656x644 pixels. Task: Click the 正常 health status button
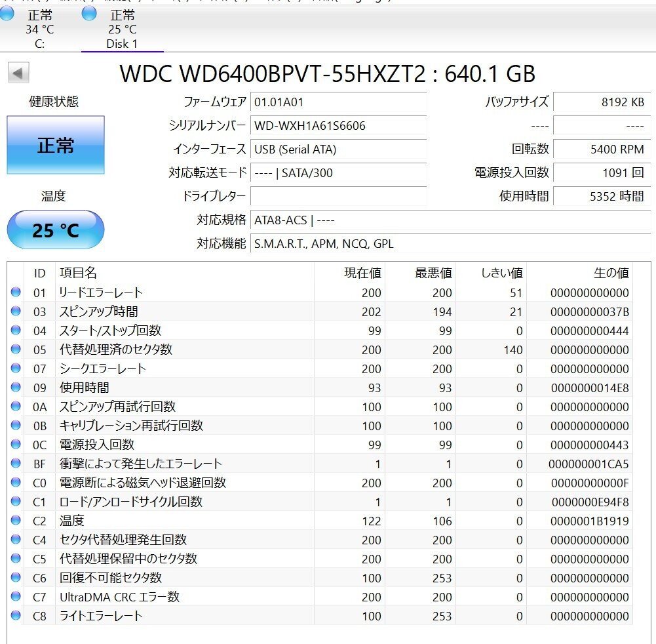pyautogui.click(x=56, y=145)
